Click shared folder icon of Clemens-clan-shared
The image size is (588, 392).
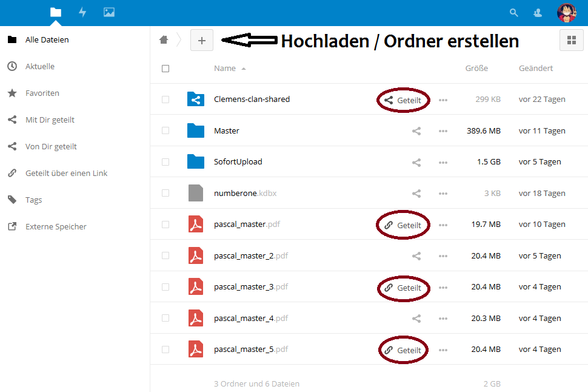pos(196,99)
